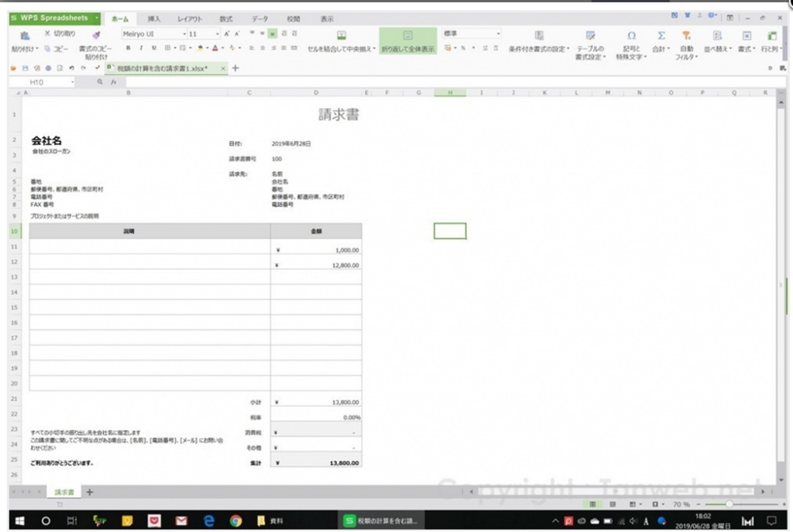Click the Rows and Columns icon
The width and height of the screenshot is (793, 532).
(x=772, y=36)
